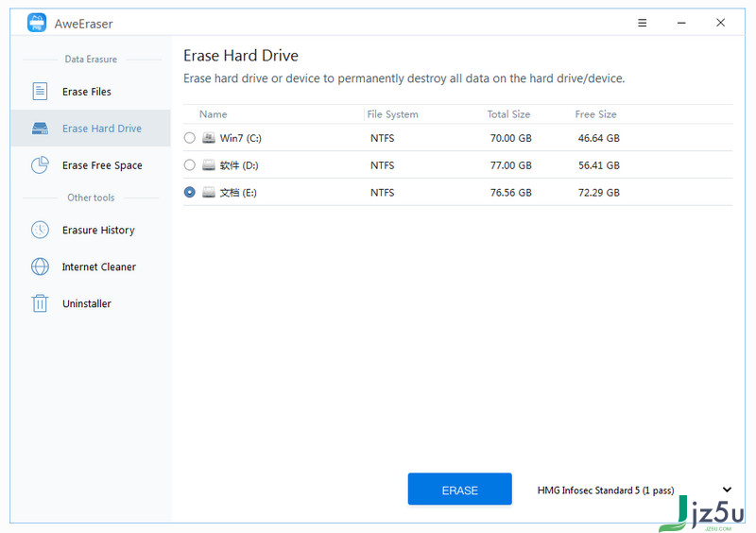
Task: Open Internet Cleaner tool
Action: [91, 266]
